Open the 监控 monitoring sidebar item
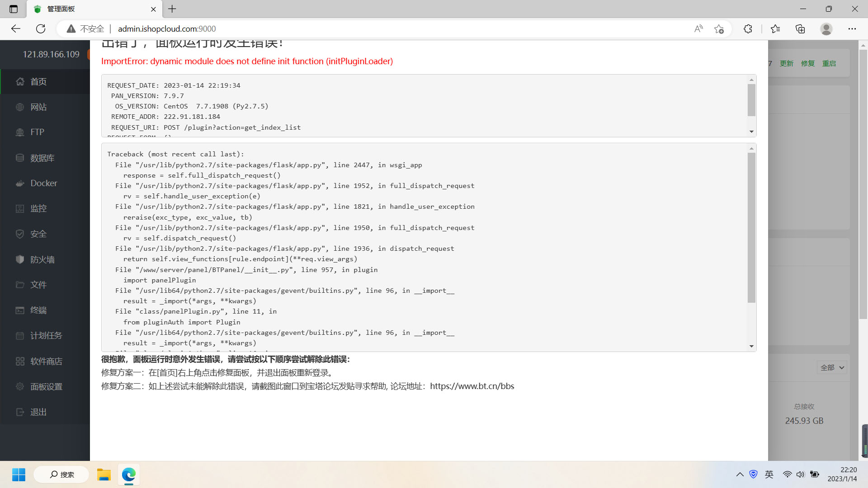 (45, 208)
